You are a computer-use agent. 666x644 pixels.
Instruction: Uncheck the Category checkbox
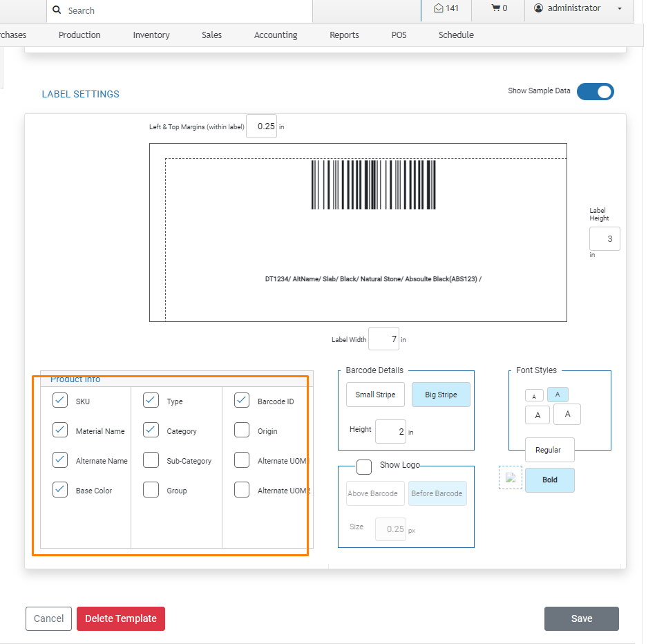click(151, 430)
